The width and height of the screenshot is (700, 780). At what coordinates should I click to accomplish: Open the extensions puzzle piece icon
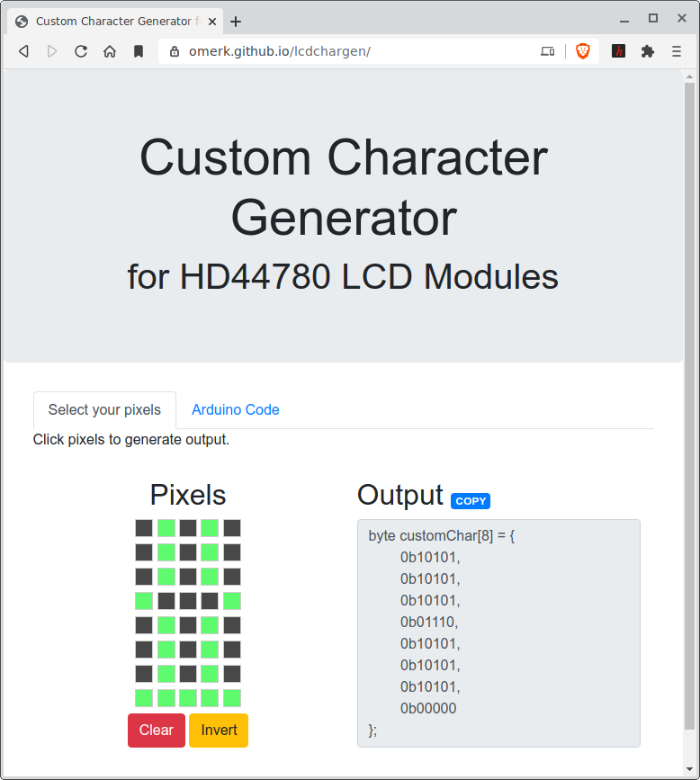click(647, 51)
